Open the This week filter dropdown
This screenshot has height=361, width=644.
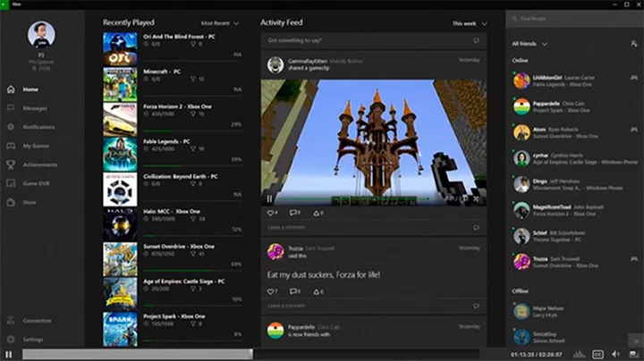[x=470, y=23]
